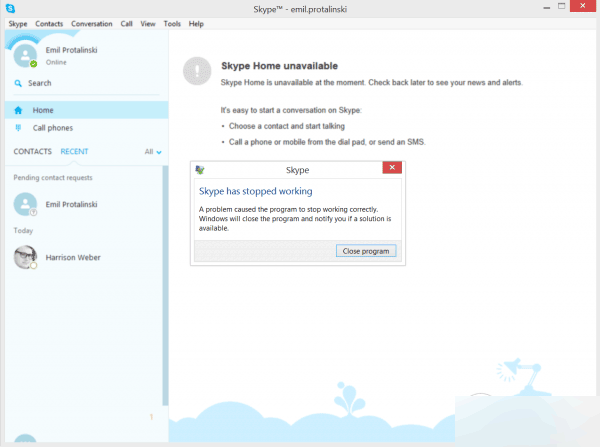This screenshot has width=600, height=447.
Task: Open the Help menu
Action: pyautogui.click(x=196, y=24)
